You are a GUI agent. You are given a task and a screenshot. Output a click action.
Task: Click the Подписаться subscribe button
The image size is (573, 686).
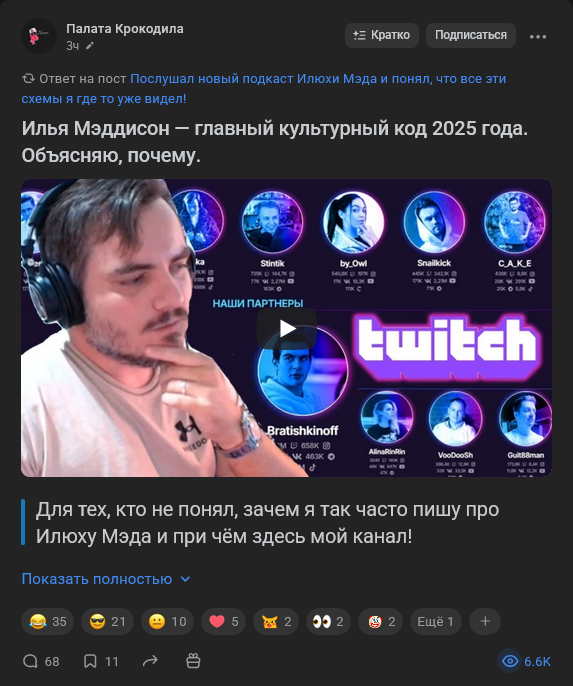pyautogui.click(x=471, y=35)
